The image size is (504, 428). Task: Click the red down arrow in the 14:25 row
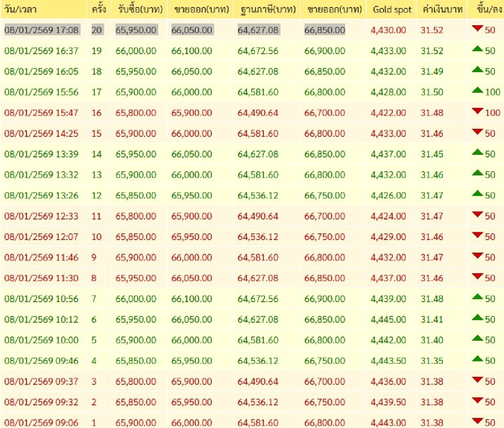477,132
